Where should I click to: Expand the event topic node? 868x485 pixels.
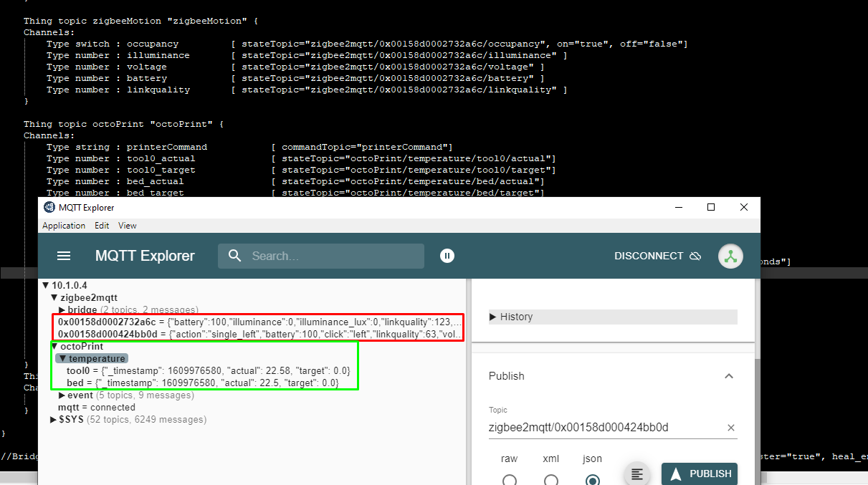coord(62,395)
